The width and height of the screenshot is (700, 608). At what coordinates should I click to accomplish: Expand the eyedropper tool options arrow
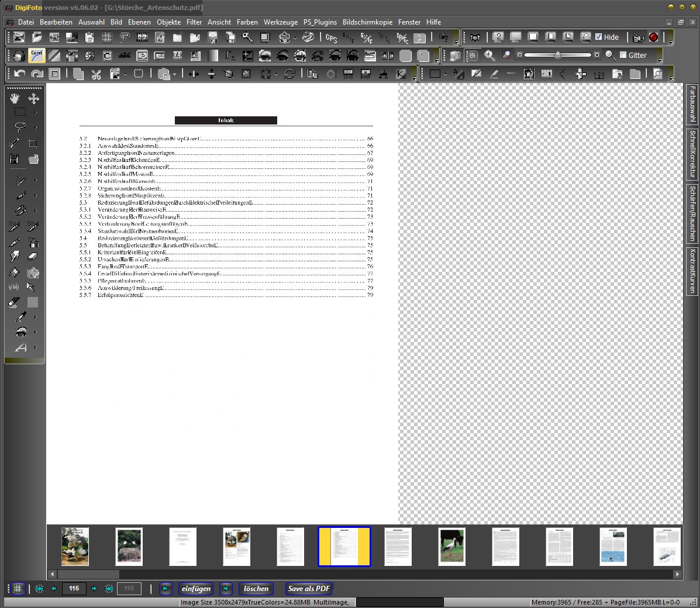(x=36, y=317)
